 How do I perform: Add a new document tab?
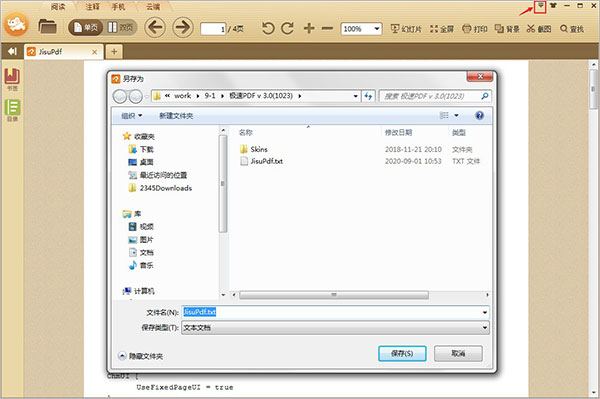114,52
